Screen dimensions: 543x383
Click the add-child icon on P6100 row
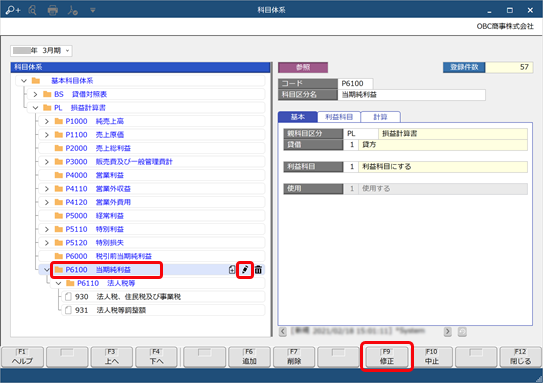232,270
